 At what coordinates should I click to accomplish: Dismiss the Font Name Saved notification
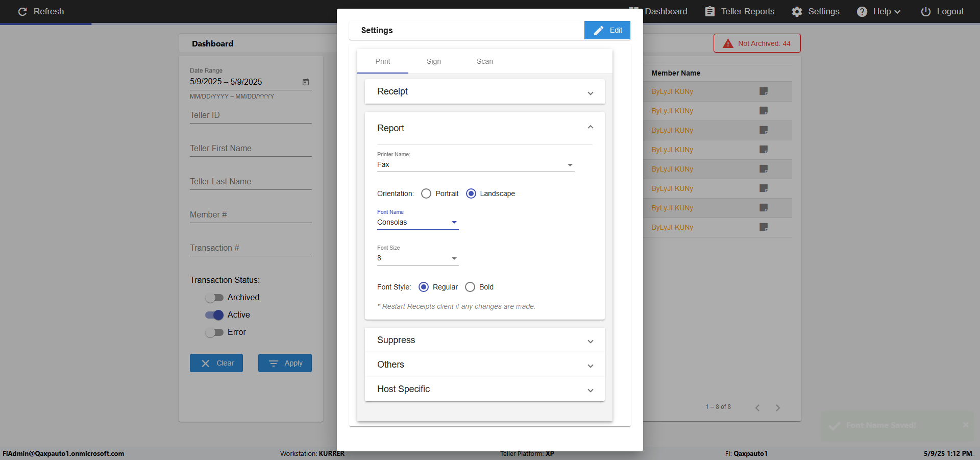point(965,425)
